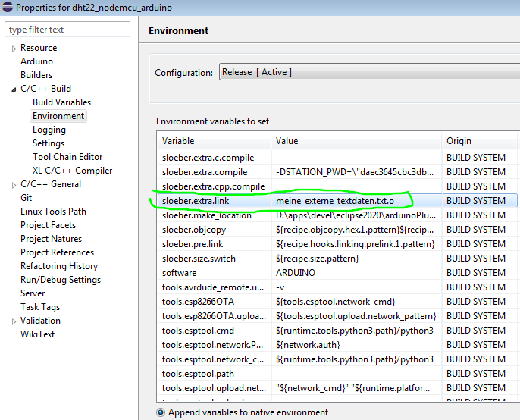Viewport: 520px width, 420px height.
Task: Select Git in the properties tree
Action: pyautogui.click(x=27, y=198)
